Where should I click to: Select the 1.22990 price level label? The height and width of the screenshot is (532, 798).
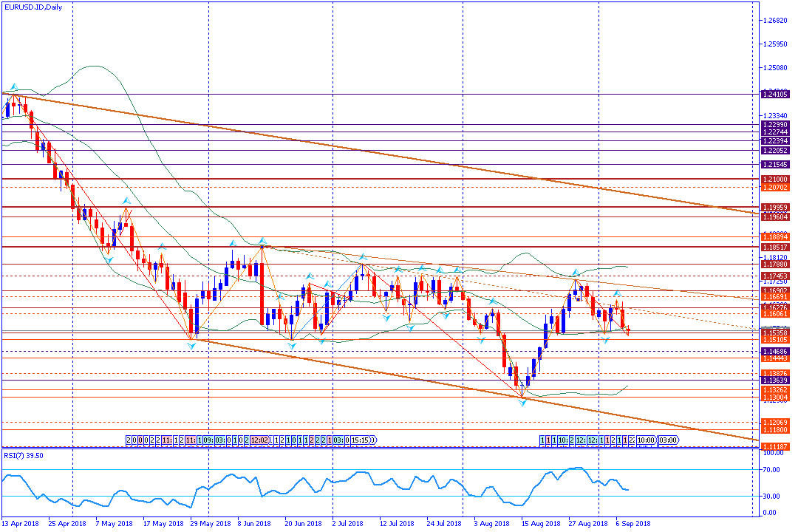775,125
